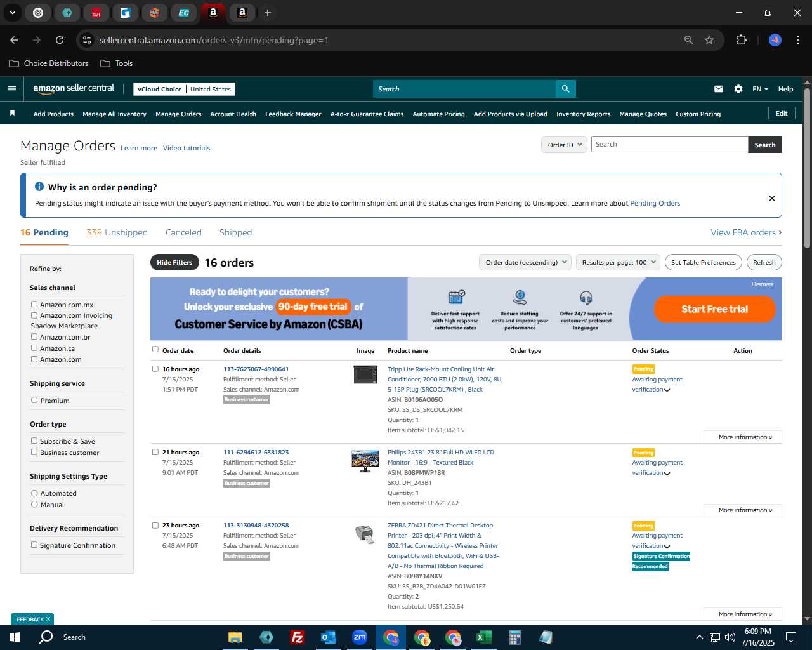Switch to the Canceled tab
Screen dimensions: 812x650
tap(183, 232)
